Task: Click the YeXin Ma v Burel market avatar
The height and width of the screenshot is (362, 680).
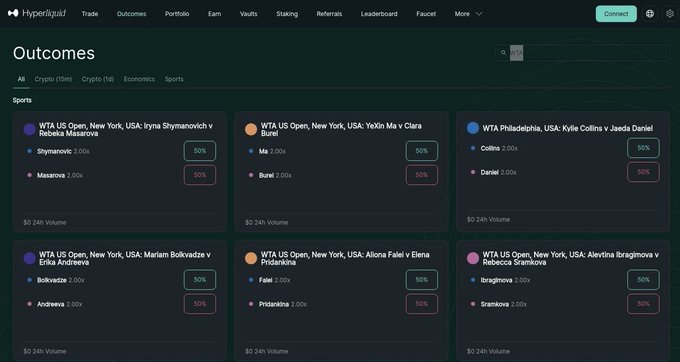Action: (x=251, y=129)
